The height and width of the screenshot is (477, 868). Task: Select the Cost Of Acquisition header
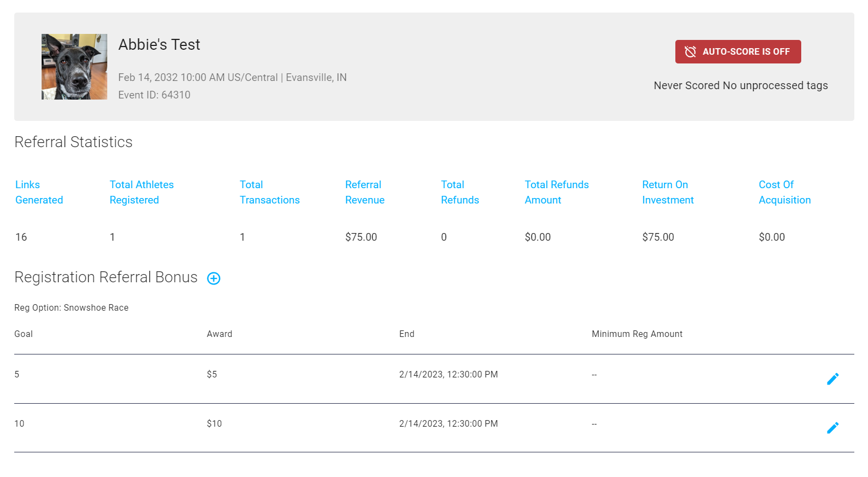785,192
